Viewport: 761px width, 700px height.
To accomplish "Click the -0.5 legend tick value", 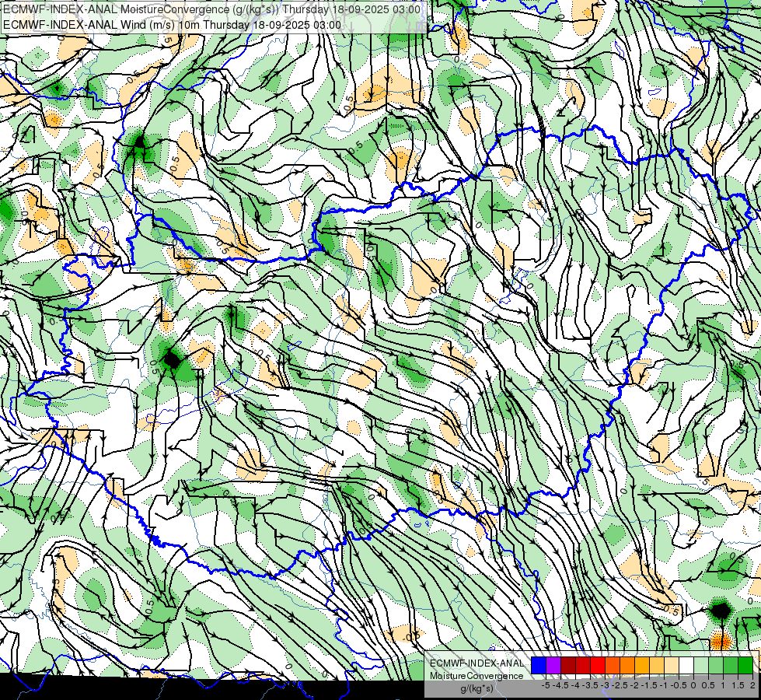I will (679, 685).
